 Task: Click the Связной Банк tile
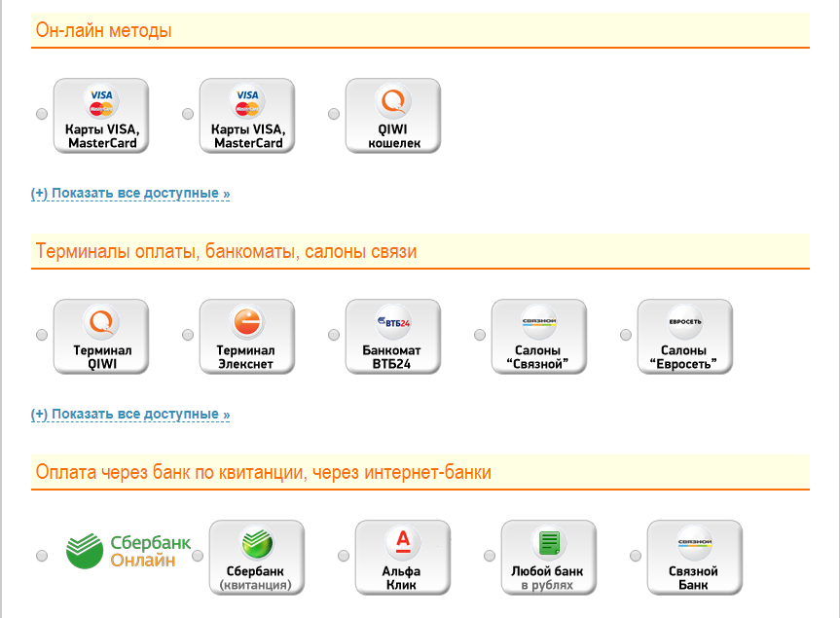pos(695,558)
